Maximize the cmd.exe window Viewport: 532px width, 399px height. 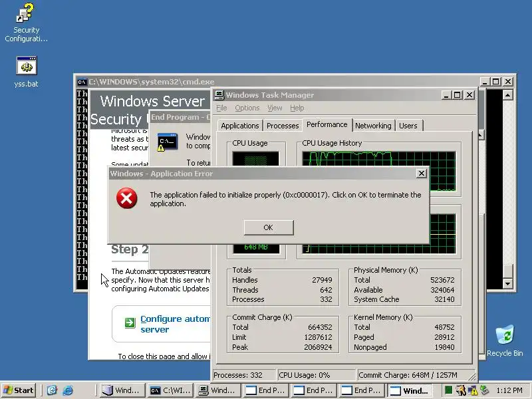495,82
